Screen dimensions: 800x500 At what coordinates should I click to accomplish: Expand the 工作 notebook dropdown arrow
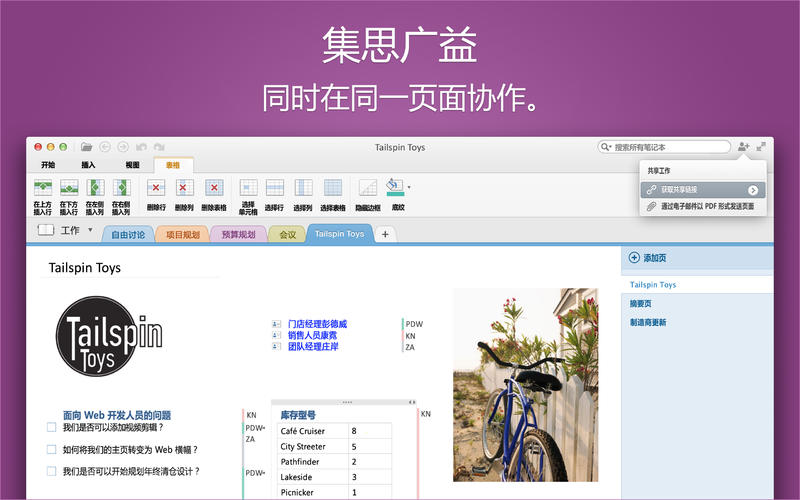(90, 230)
